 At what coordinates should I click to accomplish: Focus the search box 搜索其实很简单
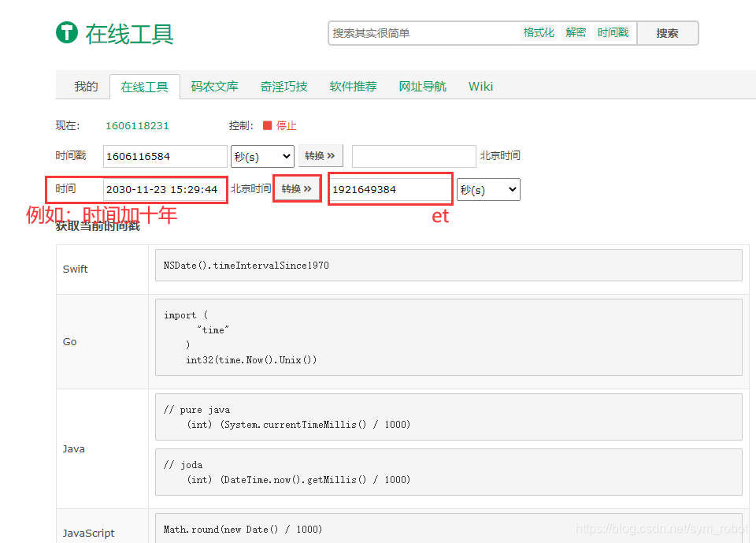click(x=424, y=33)
